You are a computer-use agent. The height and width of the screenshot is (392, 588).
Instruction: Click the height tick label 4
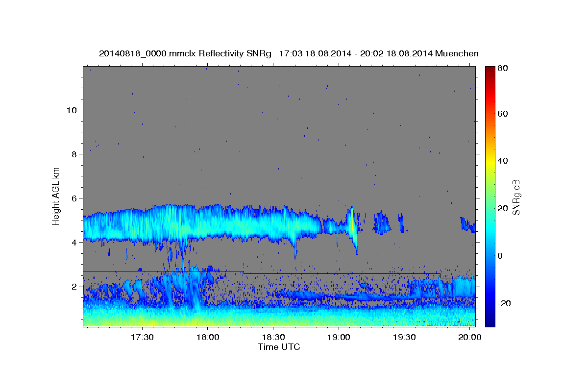point(74,242)
